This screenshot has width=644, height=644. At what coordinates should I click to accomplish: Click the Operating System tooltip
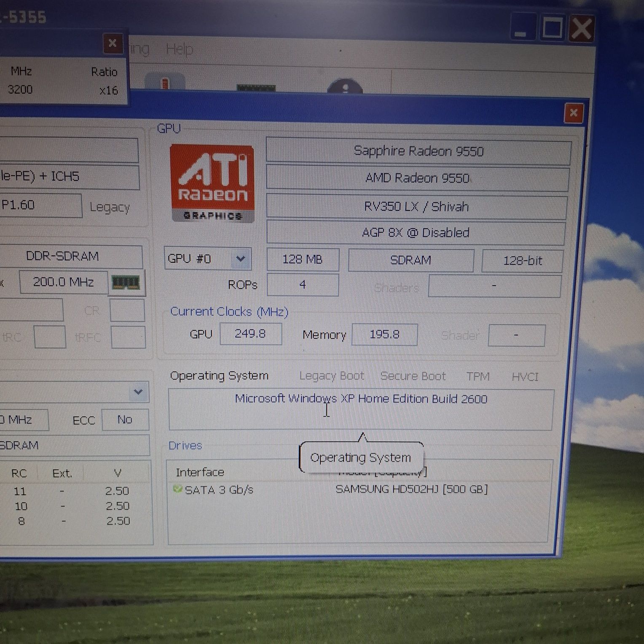pyautogui.click(x=361, y=457)
